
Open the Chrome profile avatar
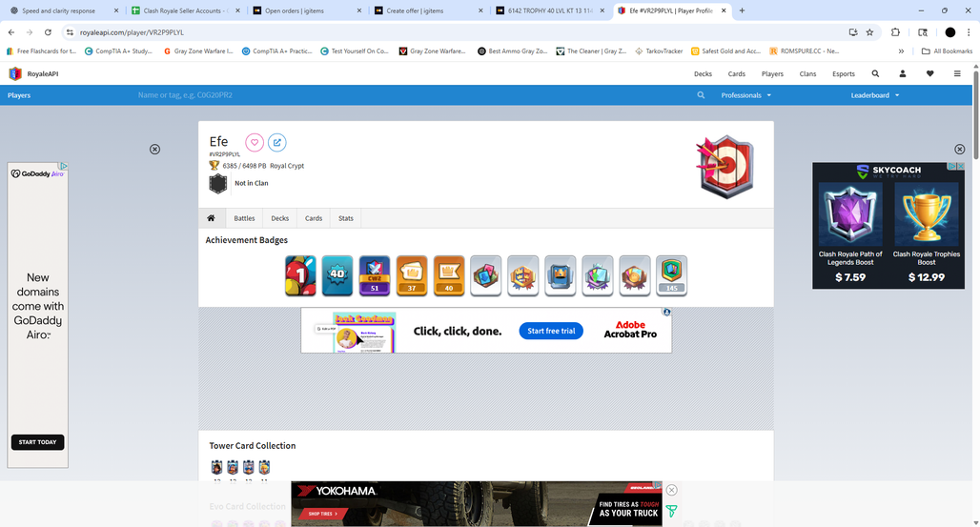coord(950,31)
